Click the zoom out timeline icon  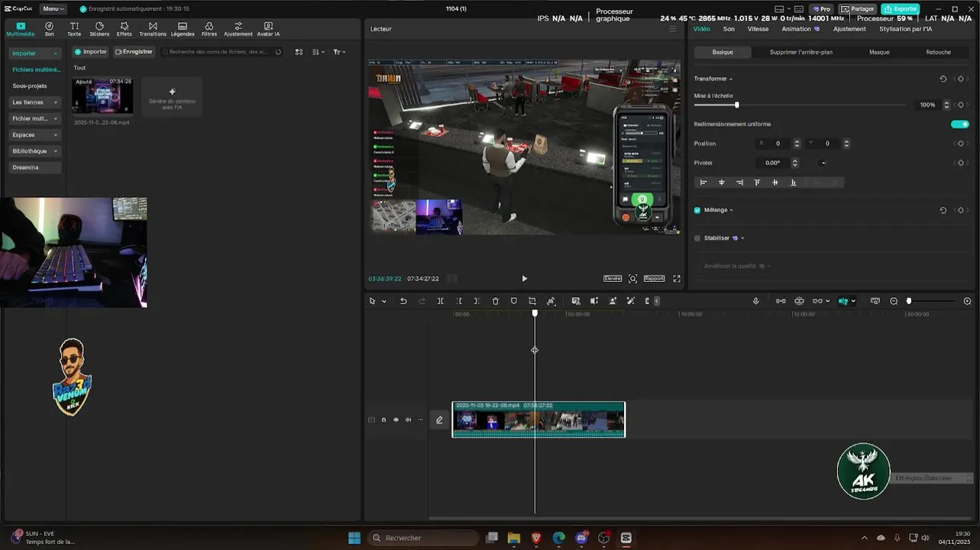pos(894,301)
